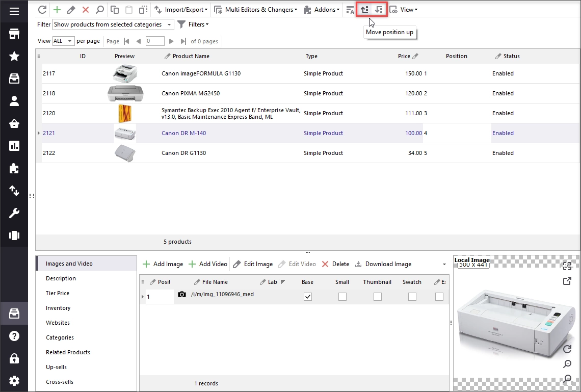Zoom in on the local image preview
Screen dimensions: 581x392
pyautogui.click(x=567, y=364)
